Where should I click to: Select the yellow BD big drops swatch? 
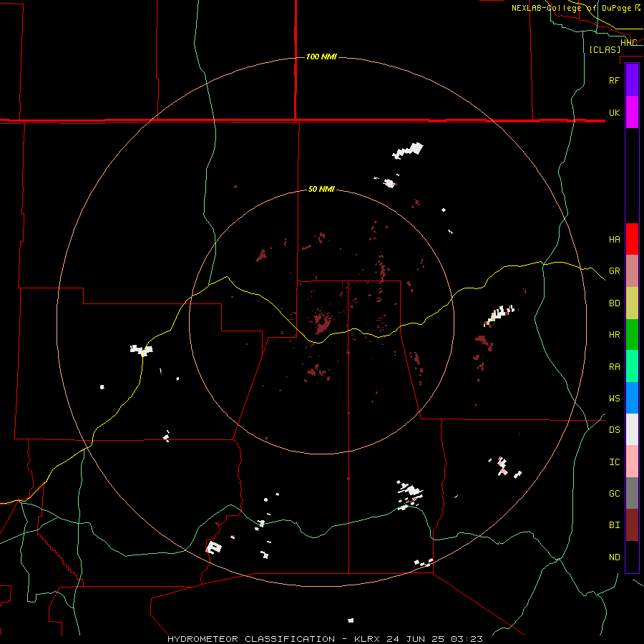click(632, 303)
